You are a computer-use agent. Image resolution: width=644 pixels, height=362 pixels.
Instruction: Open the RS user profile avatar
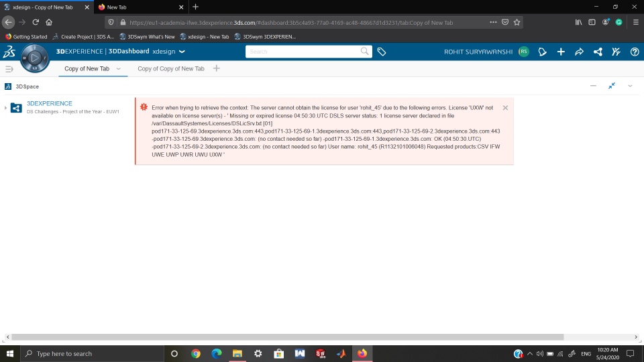click(x=523, y=52)
